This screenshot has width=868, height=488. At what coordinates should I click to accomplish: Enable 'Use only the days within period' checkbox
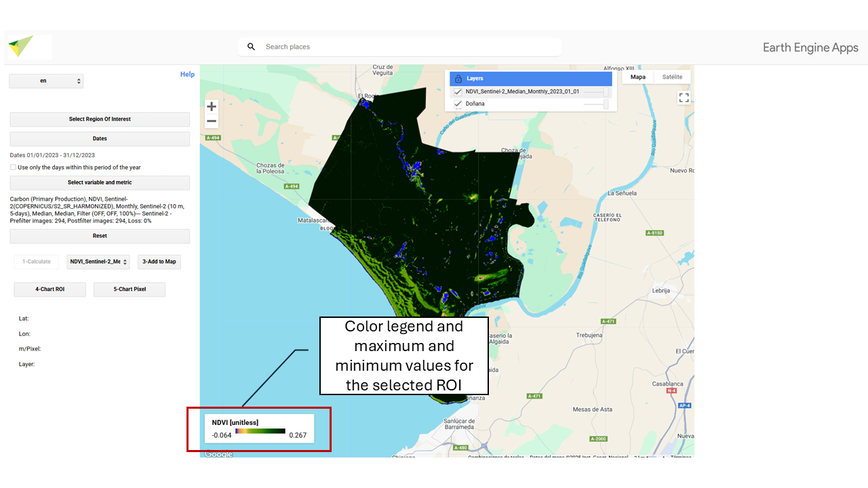point(14,167)
